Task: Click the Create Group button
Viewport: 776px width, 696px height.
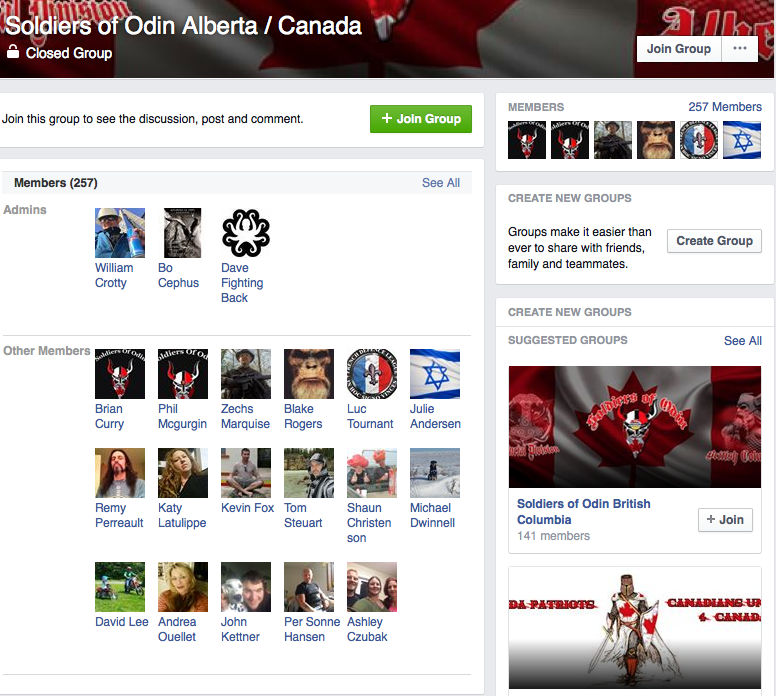Action: [x=714, y=241]
